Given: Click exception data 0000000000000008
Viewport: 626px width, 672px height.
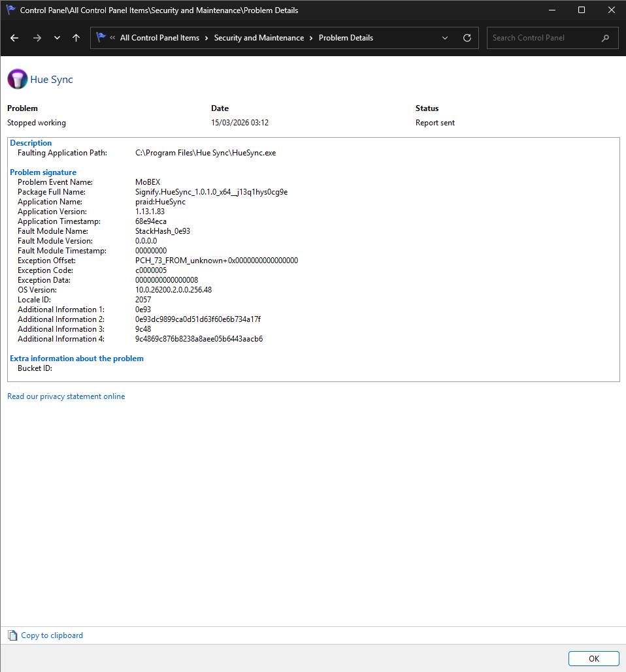Looking at the screenshot, I should (x=167, y=280).
